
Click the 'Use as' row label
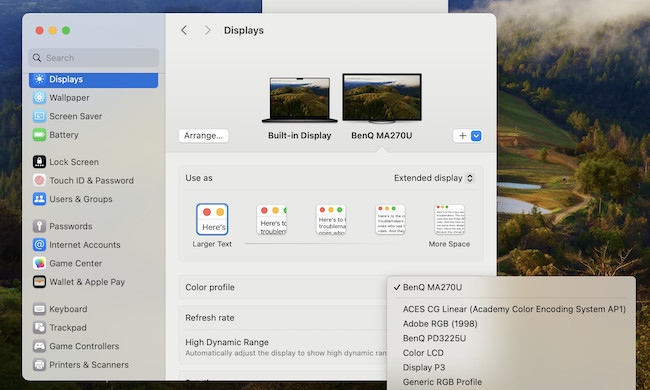point(199,178)
